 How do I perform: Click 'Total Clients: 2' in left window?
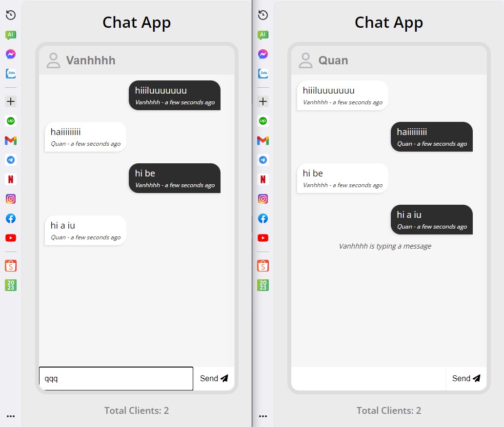137,410
